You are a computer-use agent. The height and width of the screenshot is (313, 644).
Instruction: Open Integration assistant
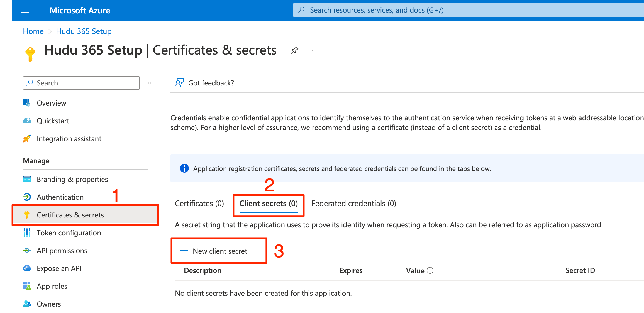pyautogui.click(x=69, y=139)
